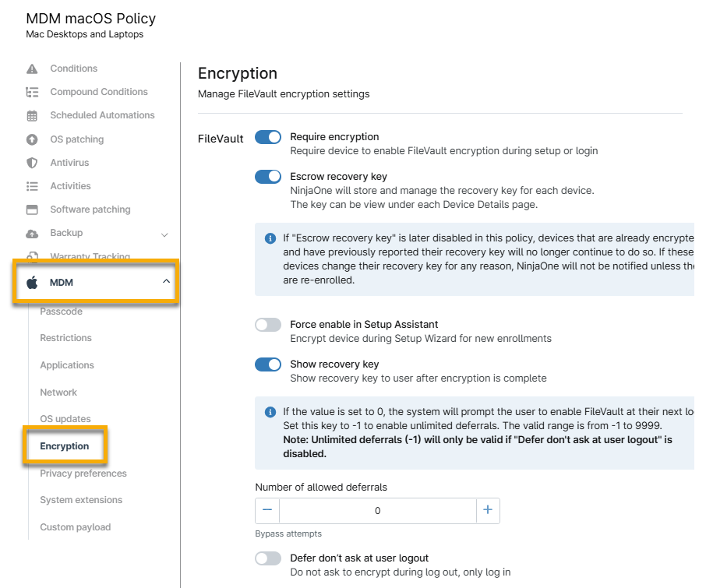
Task: Open Custom payload under MDM
Action: click(75, 527)
